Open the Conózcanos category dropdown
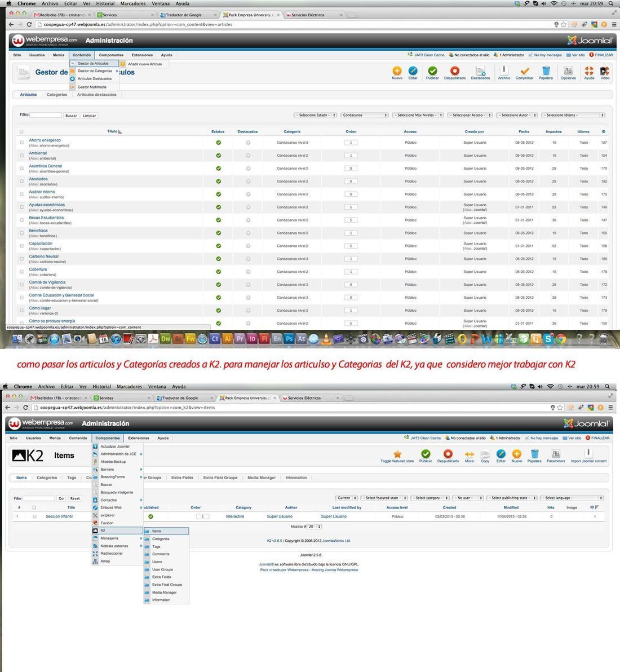 point(365,115)
